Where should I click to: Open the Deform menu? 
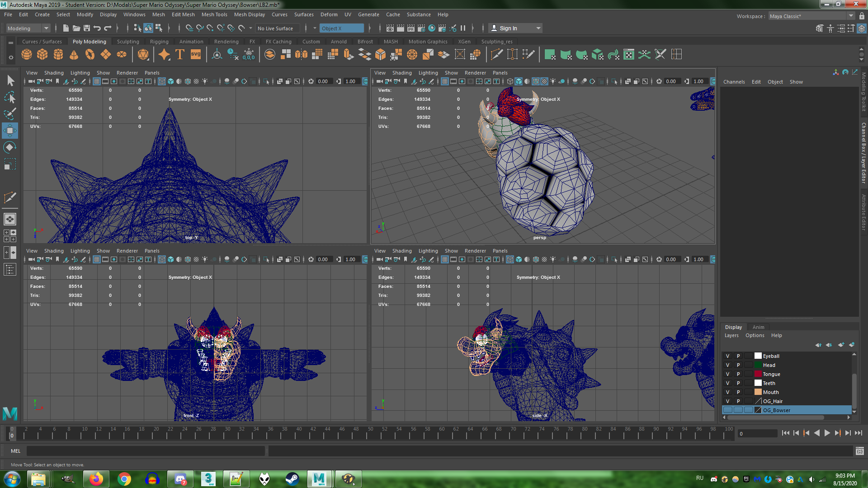(x=329, y=14)
